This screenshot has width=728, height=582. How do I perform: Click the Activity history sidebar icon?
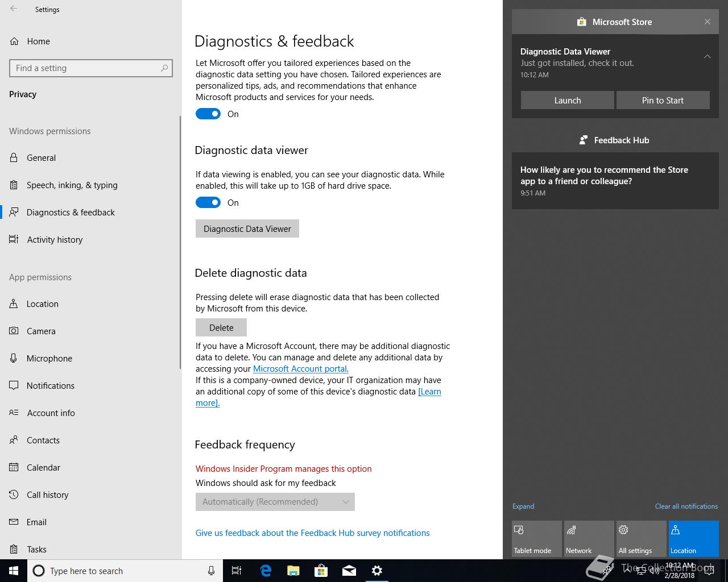pyautogui.click(x=14, y=239)
